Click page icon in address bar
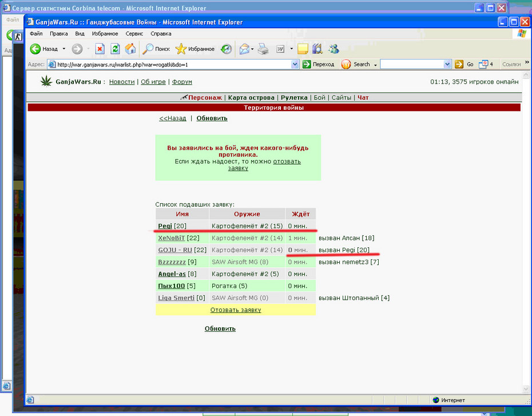The width and height of the screenshot is (532, 416). pos(52,64)
